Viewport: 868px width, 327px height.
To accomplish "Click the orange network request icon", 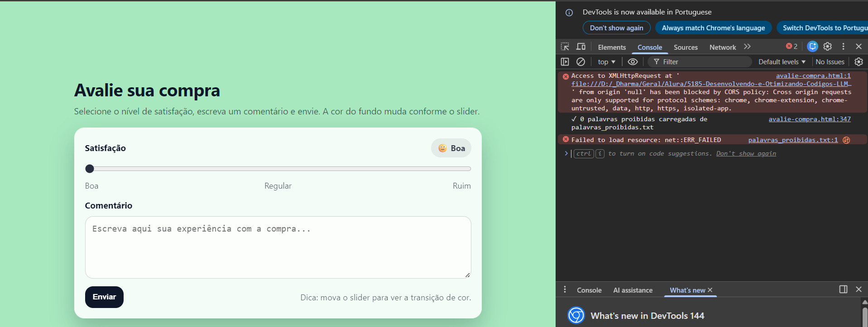I will pyautogui.click(x=846, y=140).
